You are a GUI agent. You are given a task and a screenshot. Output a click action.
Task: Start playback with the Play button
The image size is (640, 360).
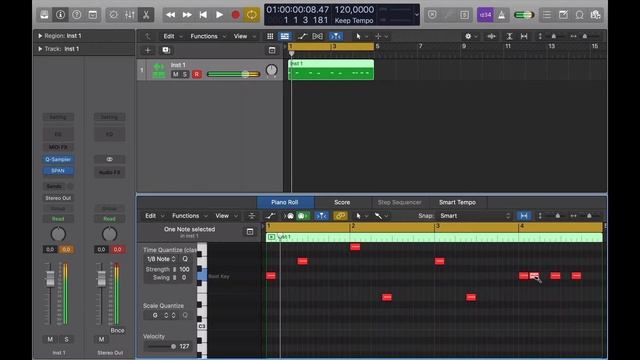click(219, 15)
